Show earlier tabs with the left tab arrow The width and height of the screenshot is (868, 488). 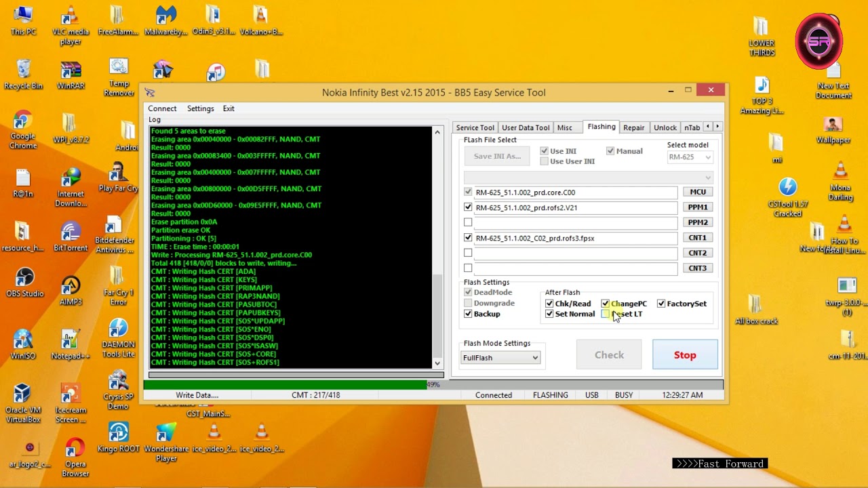708,127
